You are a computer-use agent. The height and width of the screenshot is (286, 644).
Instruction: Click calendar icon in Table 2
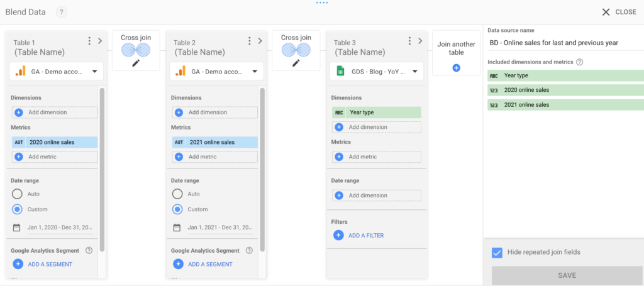click(x=177, y=228)
